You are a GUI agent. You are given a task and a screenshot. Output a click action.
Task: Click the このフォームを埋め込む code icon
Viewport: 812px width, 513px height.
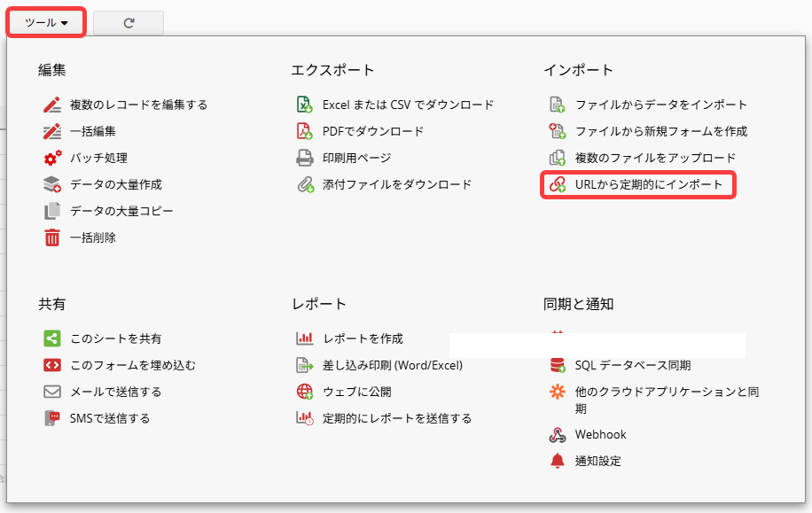click(x=51, y=365)
